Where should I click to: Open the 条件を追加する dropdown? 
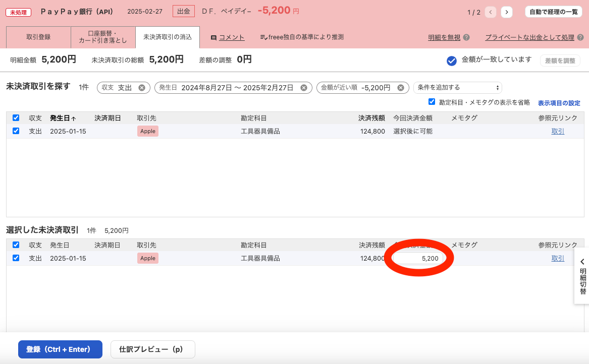pos(457,87)
